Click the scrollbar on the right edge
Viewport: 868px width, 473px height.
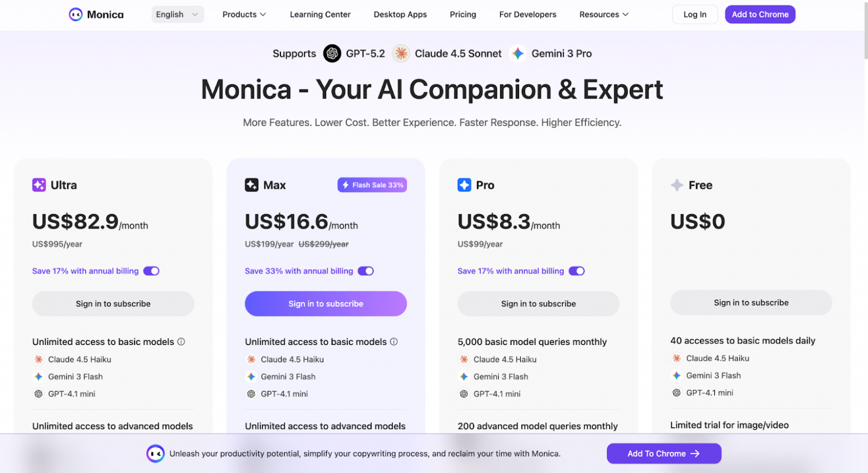point(864,45)
